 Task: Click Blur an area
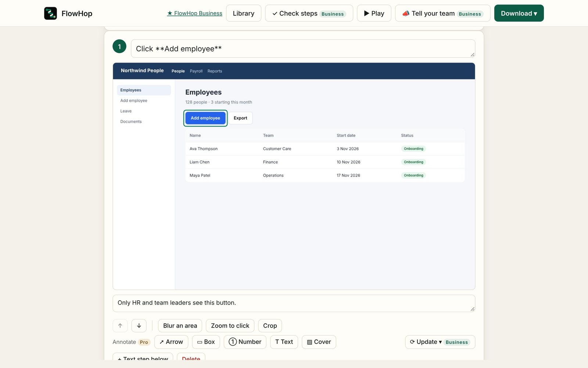tap(180, 326)
